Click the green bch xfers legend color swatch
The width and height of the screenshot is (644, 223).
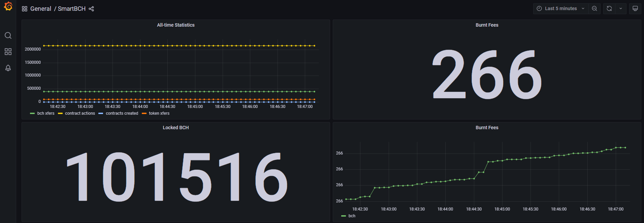pos(32,113)
